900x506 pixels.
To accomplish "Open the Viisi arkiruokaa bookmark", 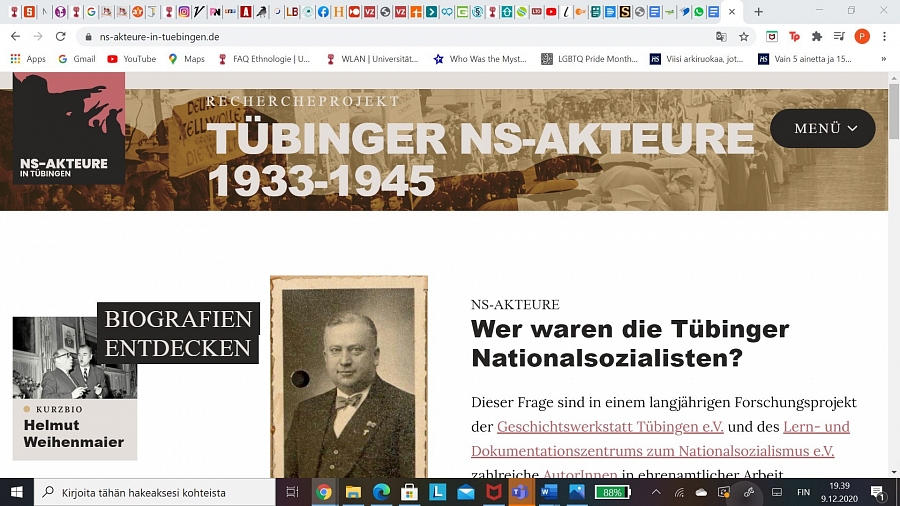I will [696, 59].
